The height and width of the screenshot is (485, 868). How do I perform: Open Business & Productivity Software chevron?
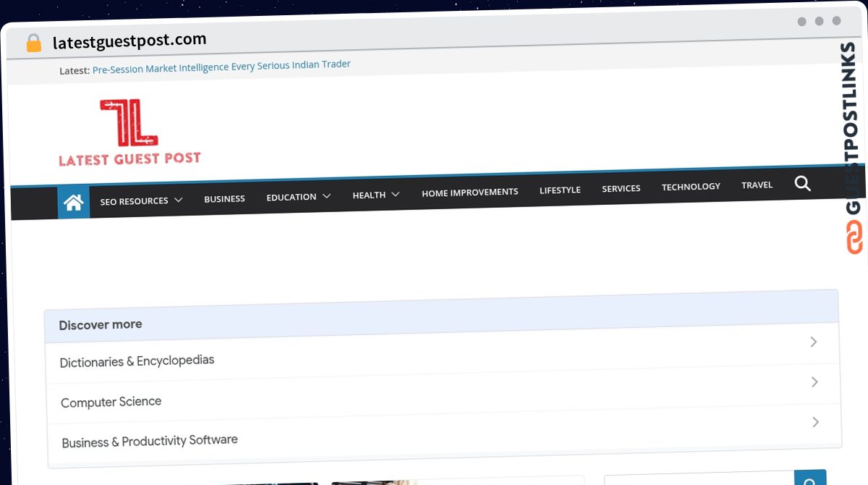pos(815,421)
